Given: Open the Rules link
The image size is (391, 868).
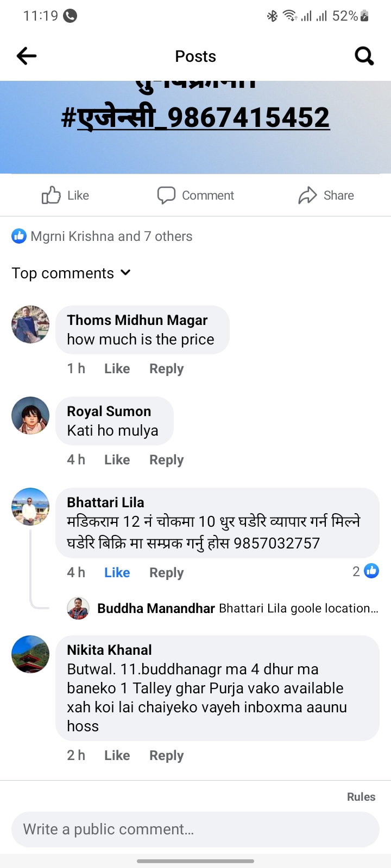Looking at the screenshot, I should [361, 796].
